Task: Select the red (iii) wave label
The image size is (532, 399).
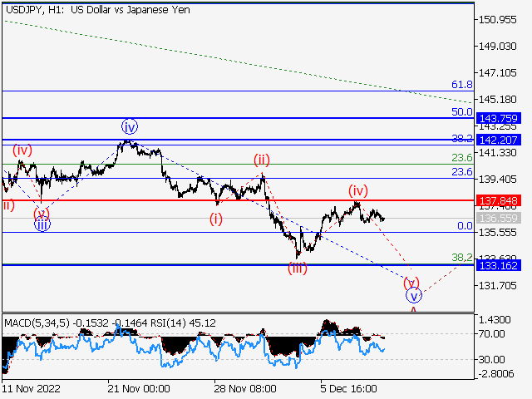Action: coord(298,268)
